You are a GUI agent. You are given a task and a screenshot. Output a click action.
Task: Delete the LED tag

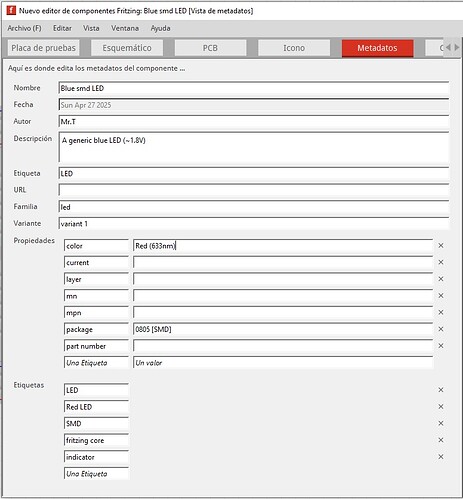tap(441, 390)
